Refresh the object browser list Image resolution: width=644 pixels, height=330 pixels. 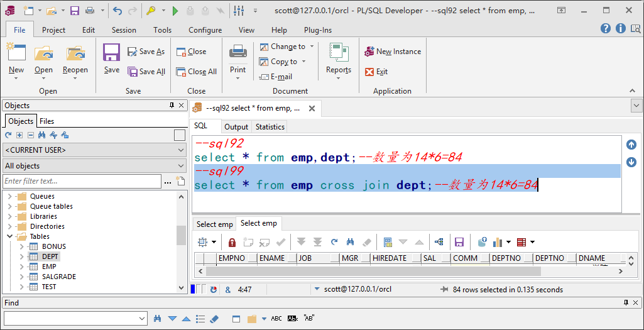8,135
